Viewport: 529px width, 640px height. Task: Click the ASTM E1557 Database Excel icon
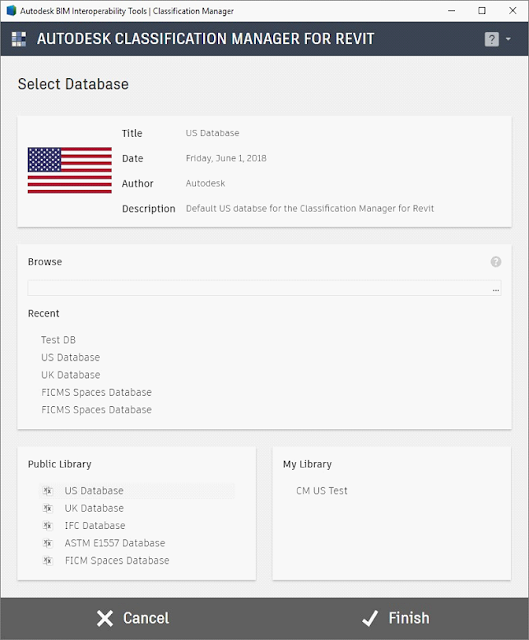point(48,543)
